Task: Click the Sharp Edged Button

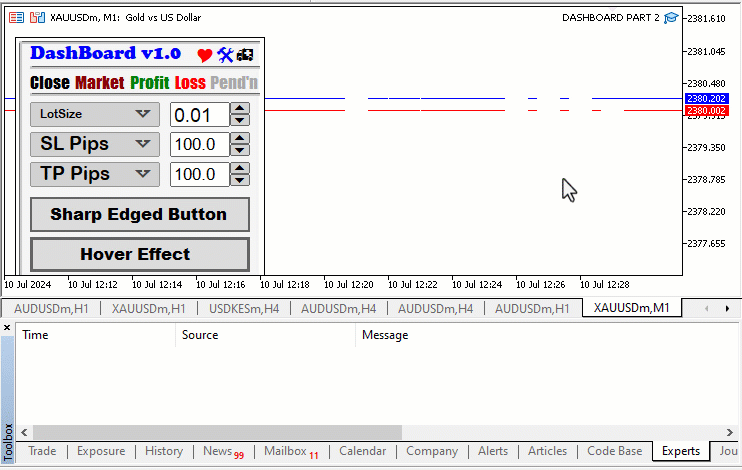Action: tap(140, 214)
